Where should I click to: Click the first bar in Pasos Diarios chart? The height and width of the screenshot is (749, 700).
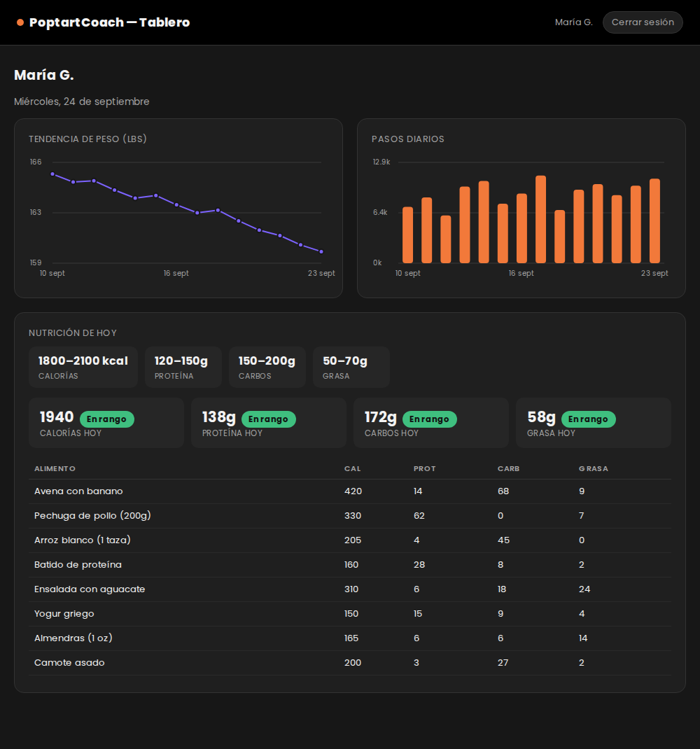click(407, 235)
